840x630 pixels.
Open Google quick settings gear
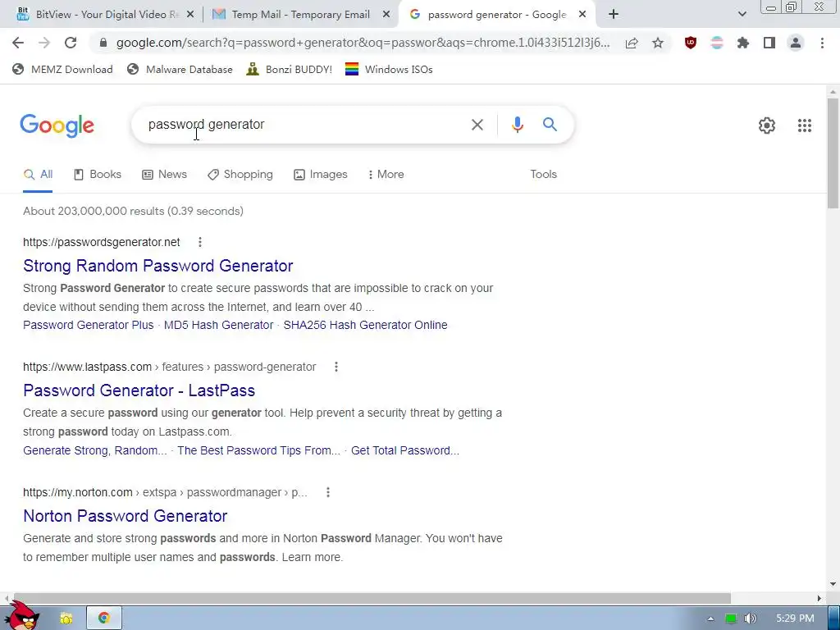point(767,126)
